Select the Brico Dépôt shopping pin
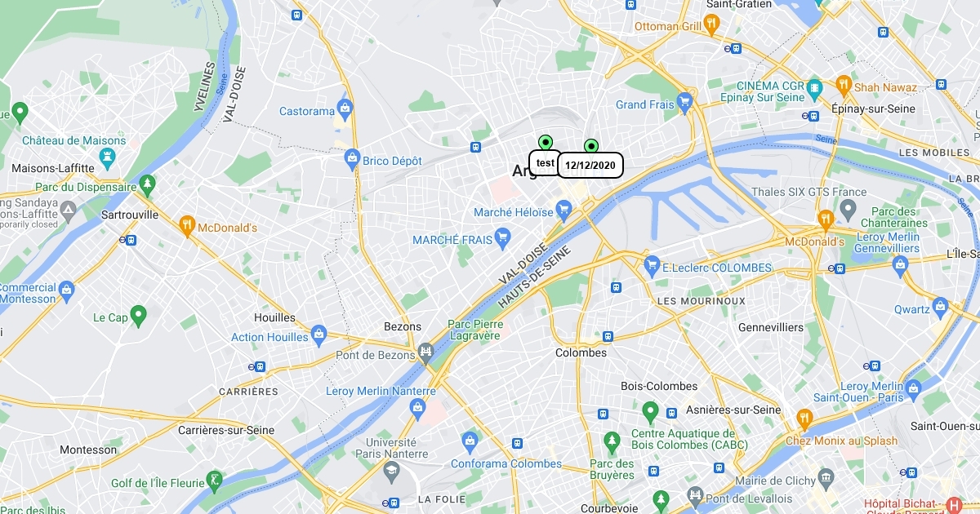This screenshot has height=514, width=980. pos(352,157)
